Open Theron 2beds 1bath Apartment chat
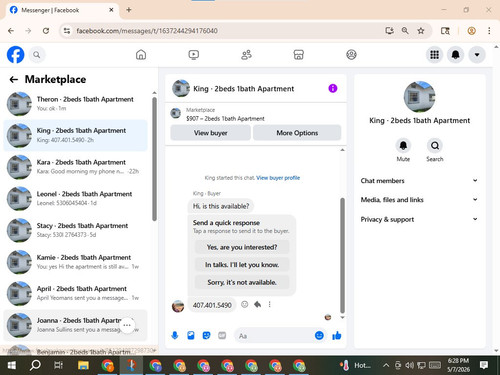500x375 pixels. pos(75,104)
